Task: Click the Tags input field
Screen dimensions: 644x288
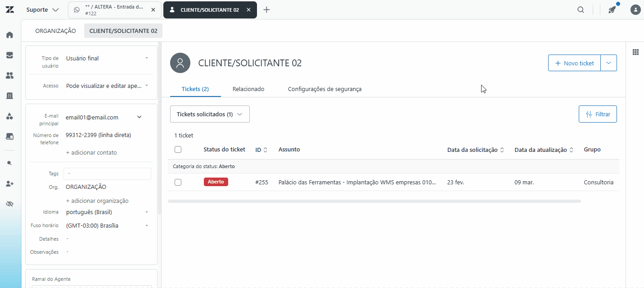Action: (107, 174)
